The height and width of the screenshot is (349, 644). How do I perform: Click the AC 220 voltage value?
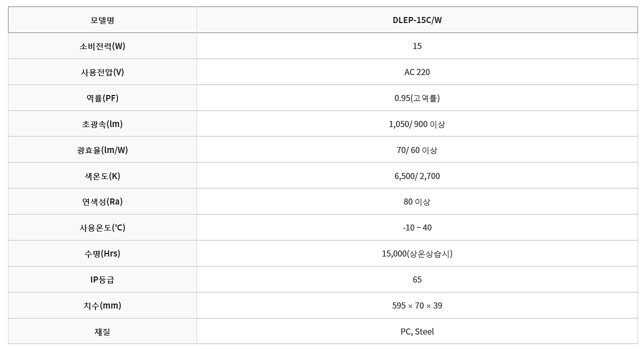coord(417,72)
